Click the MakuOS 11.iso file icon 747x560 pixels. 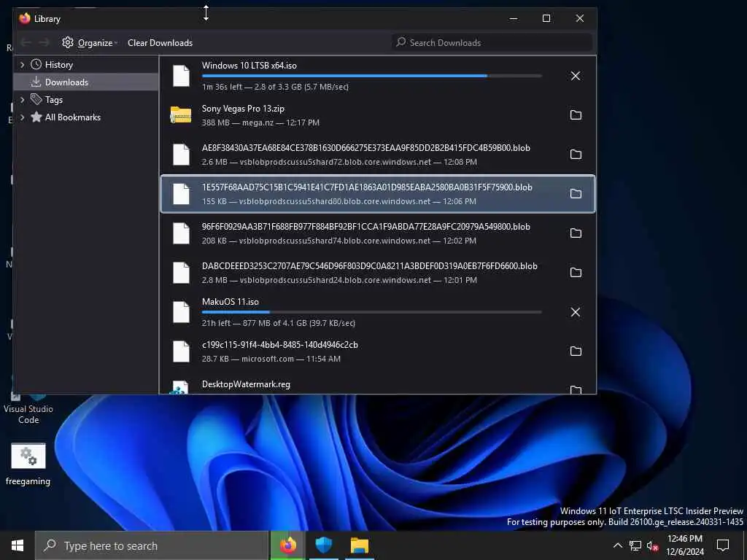pos(181,312)
